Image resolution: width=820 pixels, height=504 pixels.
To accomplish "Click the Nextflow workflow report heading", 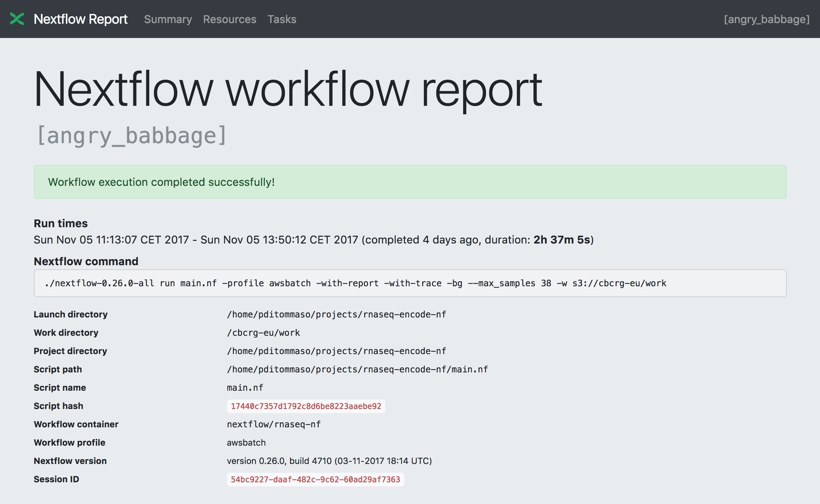I will tap(288, 90).
